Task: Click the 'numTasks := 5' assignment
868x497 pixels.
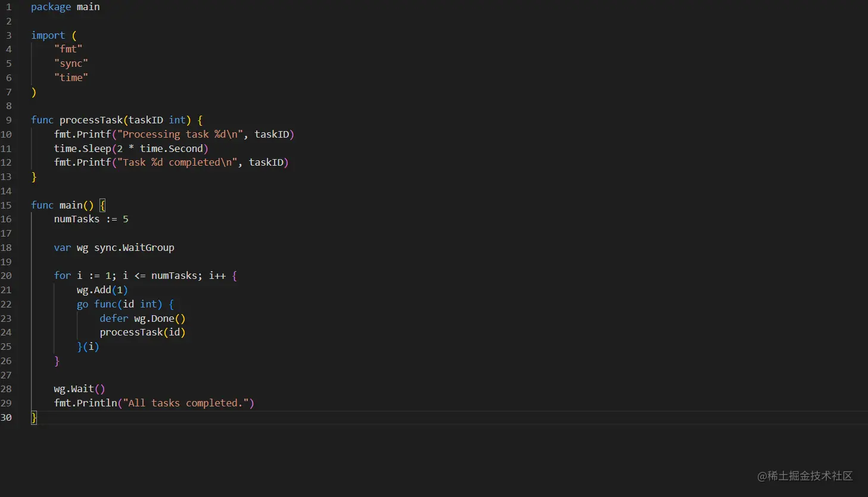Action: pos(91,219)
